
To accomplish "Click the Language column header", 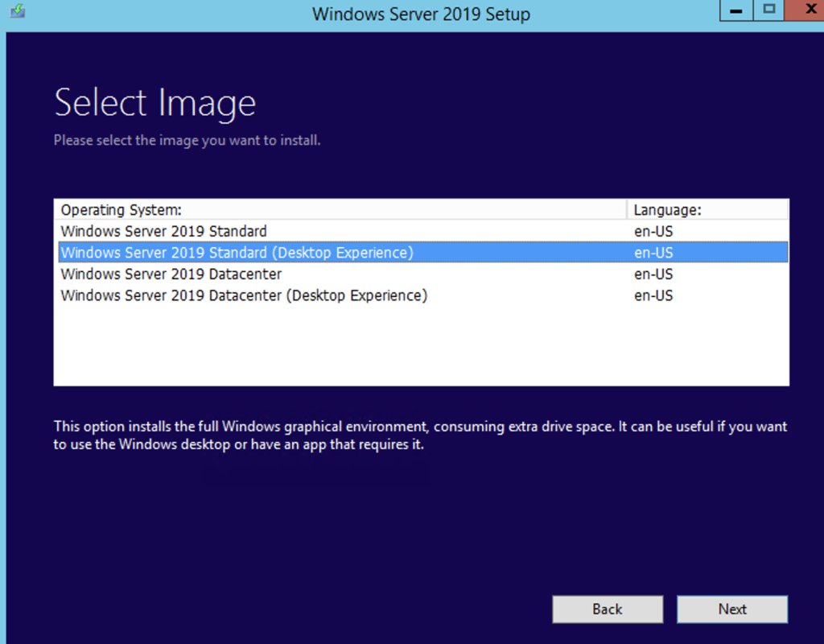I will point(708,210).
